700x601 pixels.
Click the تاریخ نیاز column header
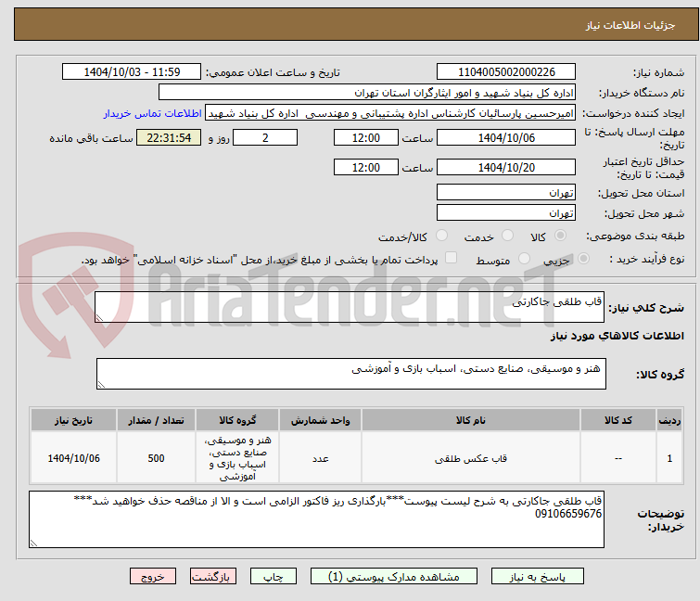[x=73, y=420]
